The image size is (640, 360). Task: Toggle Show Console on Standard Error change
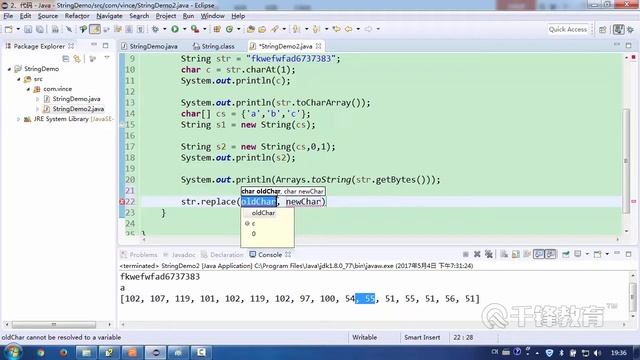551,254
